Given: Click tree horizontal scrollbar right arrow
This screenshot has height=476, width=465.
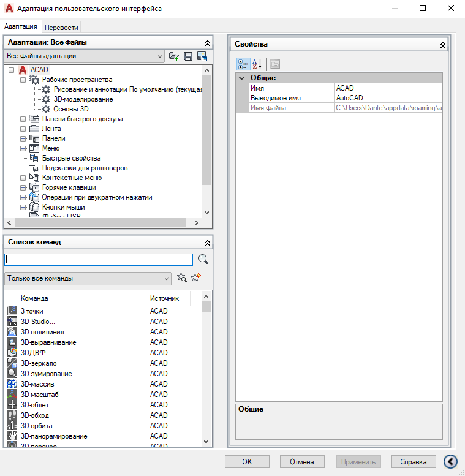Looking at the screenshot, I should (x=197, y=222).
